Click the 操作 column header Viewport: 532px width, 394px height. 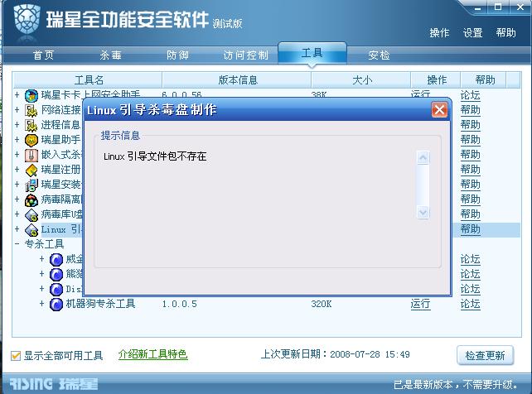tap(437, 80)
